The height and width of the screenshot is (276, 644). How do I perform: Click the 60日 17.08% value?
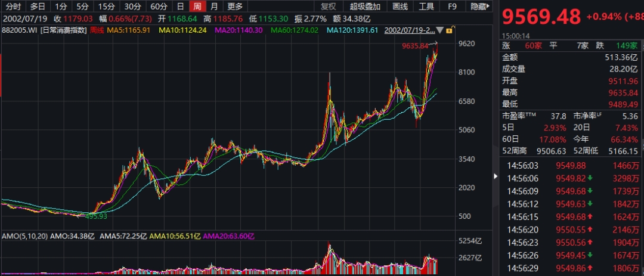(554, 139)
